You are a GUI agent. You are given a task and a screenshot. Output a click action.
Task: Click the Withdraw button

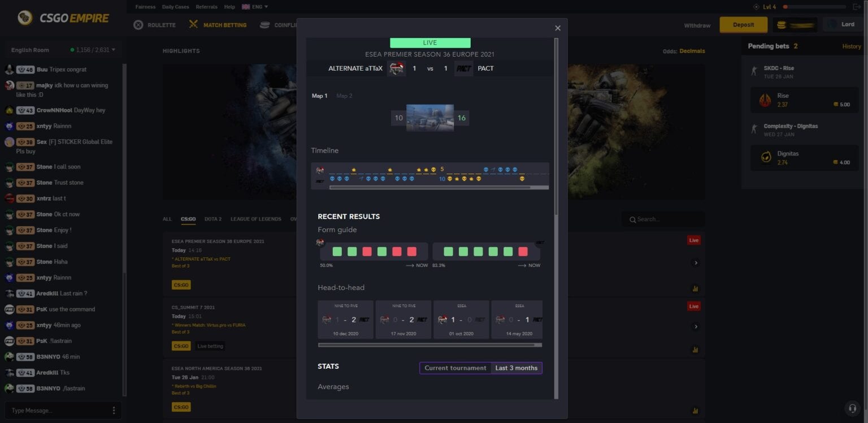pyautogui.click(x=697, y=25)
